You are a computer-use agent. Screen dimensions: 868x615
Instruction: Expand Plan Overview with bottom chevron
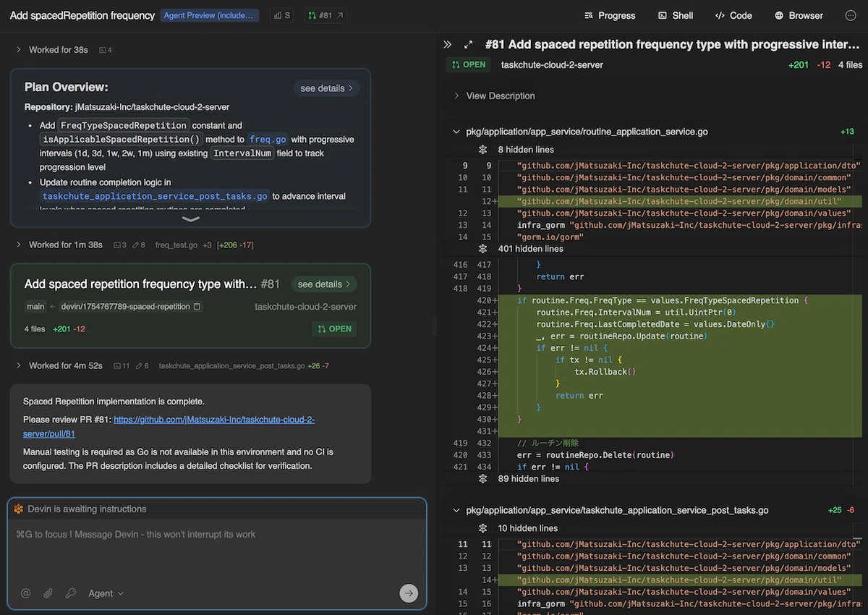tap(190, 219)
